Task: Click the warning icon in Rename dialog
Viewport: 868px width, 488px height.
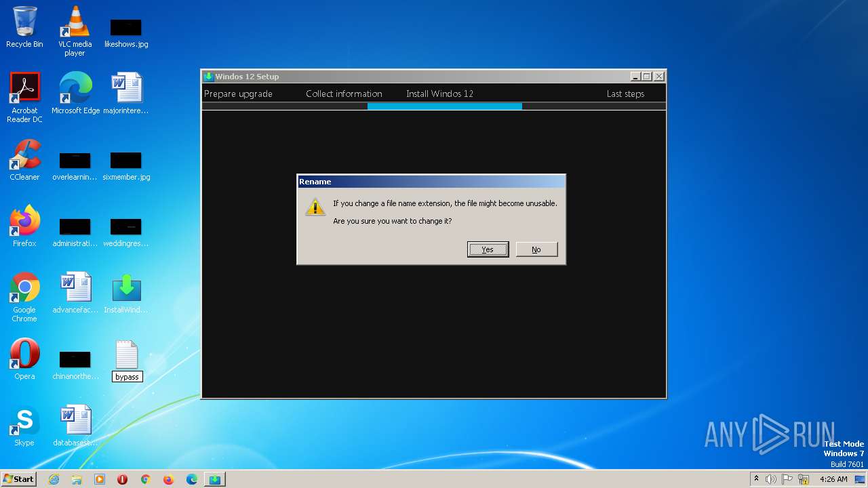Action: 315,207
